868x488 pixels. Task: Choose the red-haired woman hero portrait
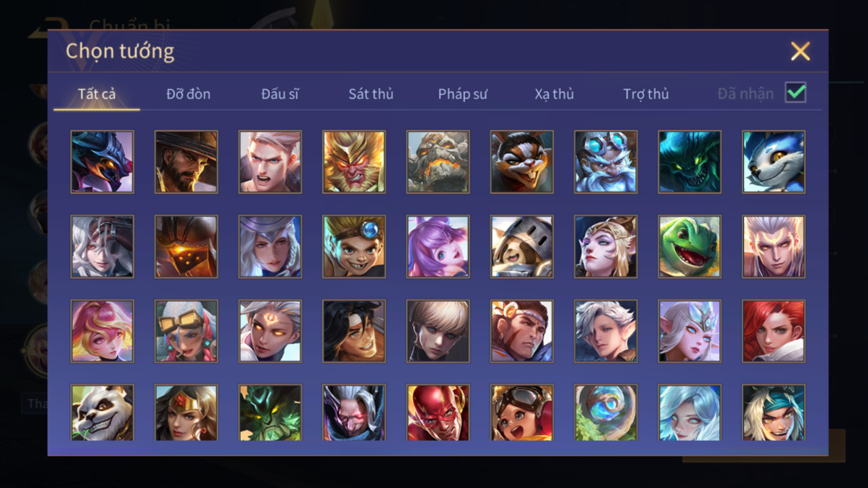(774, 331)
